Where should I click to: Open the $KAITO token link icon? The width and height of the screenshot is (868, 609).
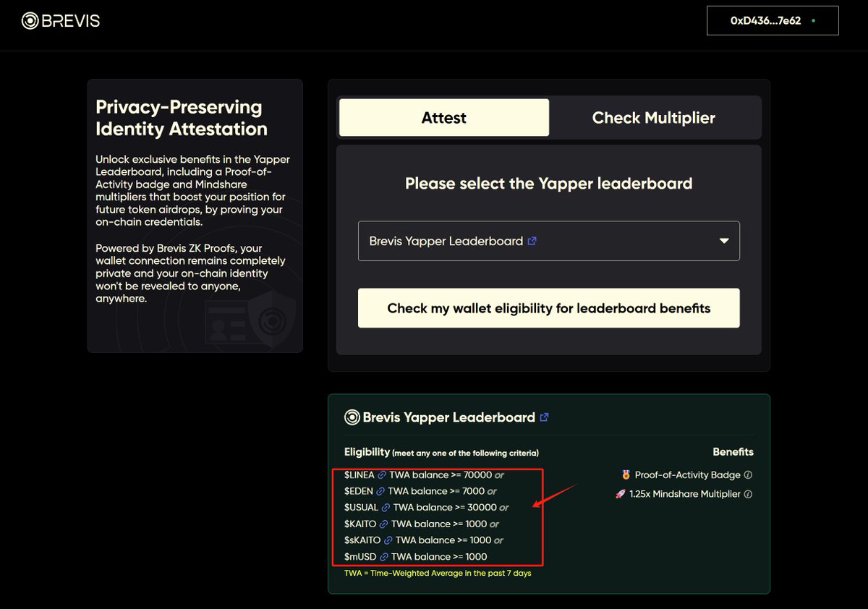[x=384, y=524]
